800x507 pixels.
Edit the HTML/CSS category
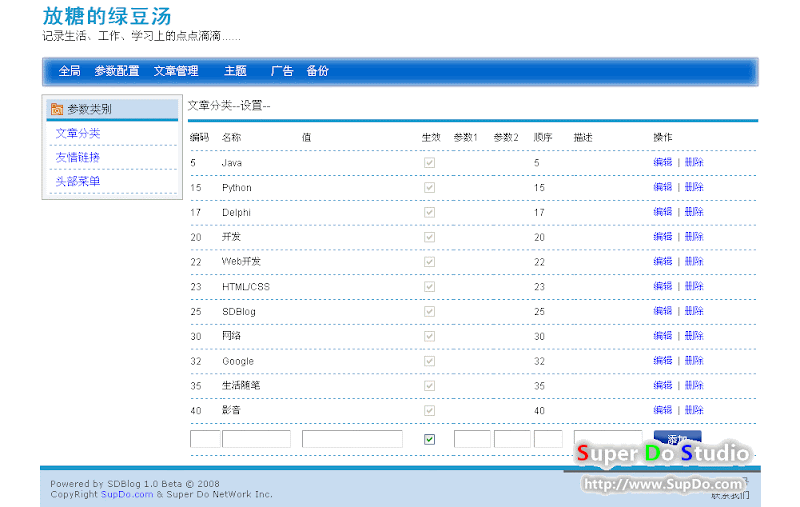coord(663,286)
